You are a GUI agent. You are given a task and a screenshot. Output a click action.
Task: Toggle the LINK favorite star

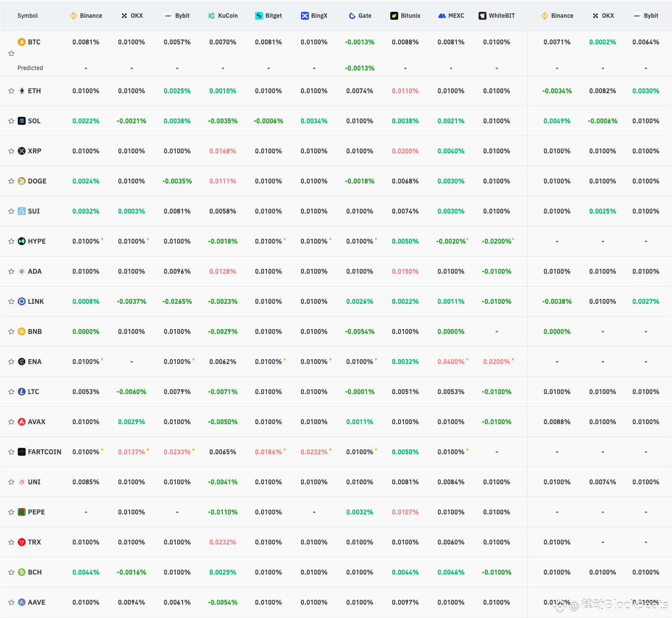(x=11, y=301)
